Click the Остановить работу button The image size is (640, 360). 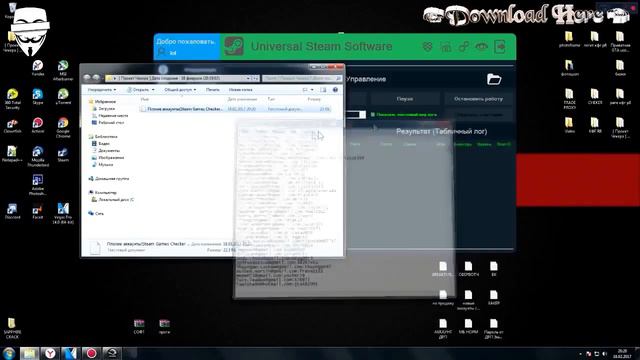478,99
